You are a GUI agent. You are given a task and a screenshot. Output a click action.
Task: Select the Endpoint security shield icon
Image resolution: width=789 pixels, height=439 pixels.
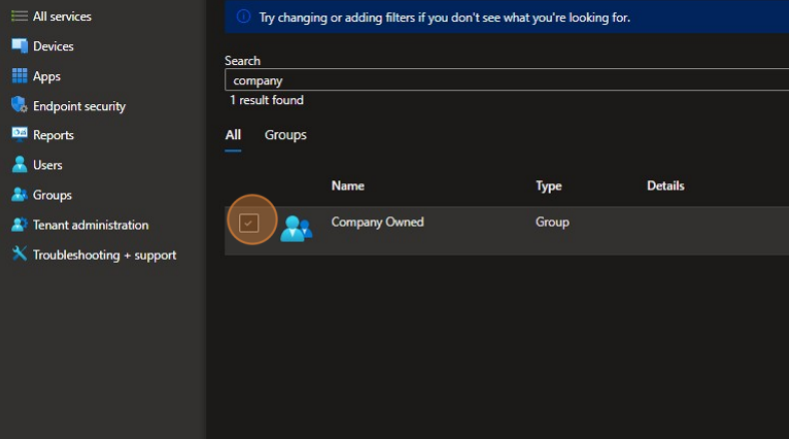pyautogui.click(x=19, y=106)
